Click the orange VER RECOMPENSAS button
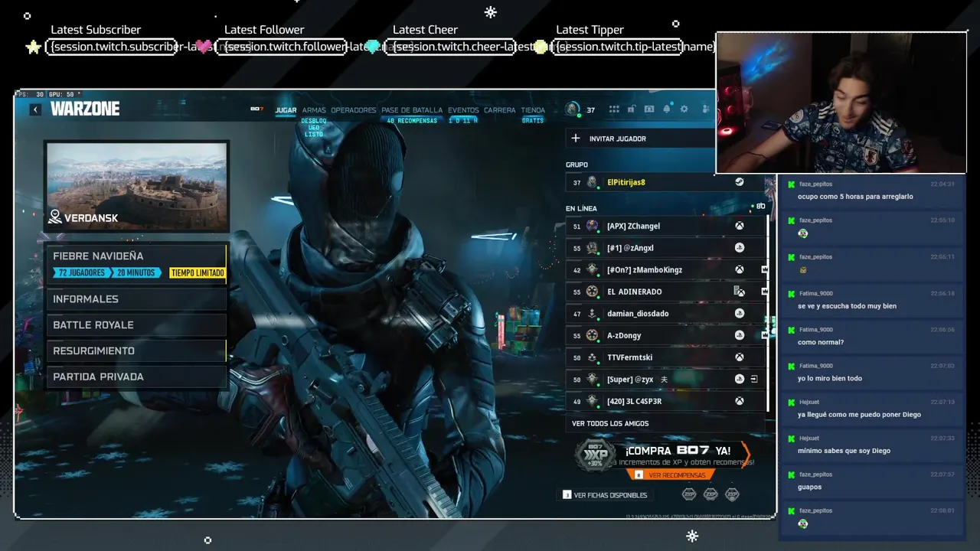The image size is (980, 551). tap(671, 475)
